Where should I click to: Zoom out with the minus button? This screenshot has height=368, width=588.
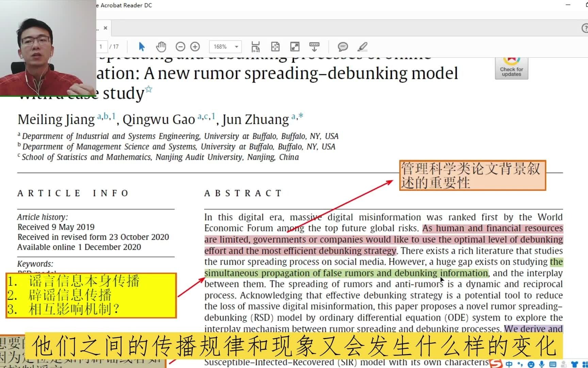(180, 47)
